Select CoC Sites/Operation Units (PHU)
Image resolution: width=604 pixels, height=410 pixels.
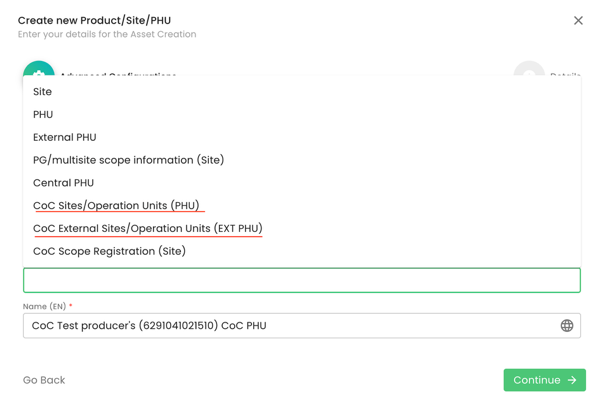coord(116,206)
